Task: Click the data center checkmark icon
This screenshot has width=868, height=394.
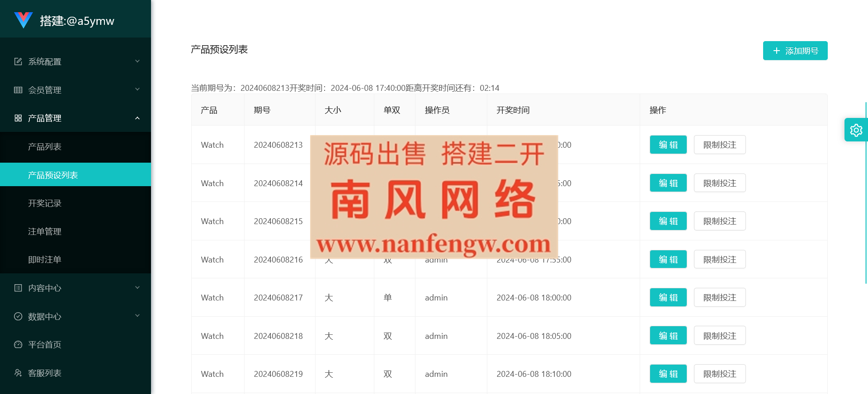Action: click(18, 316)
